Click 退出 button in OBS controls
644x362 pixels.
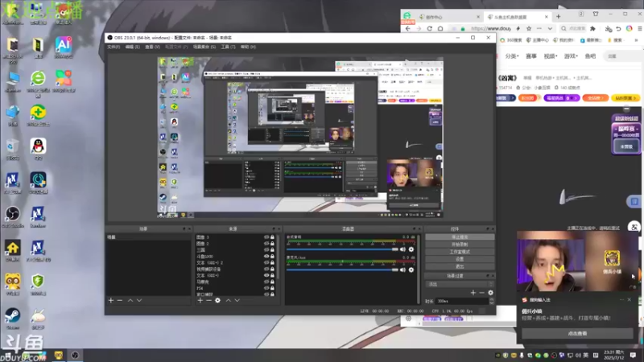[x=460, y=266]
